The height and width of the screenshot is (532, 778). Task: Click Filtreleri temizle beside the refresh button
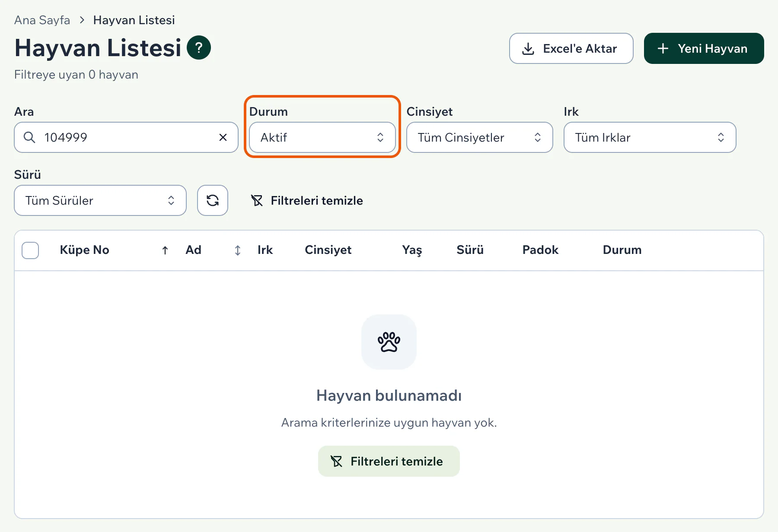[307, 200]
